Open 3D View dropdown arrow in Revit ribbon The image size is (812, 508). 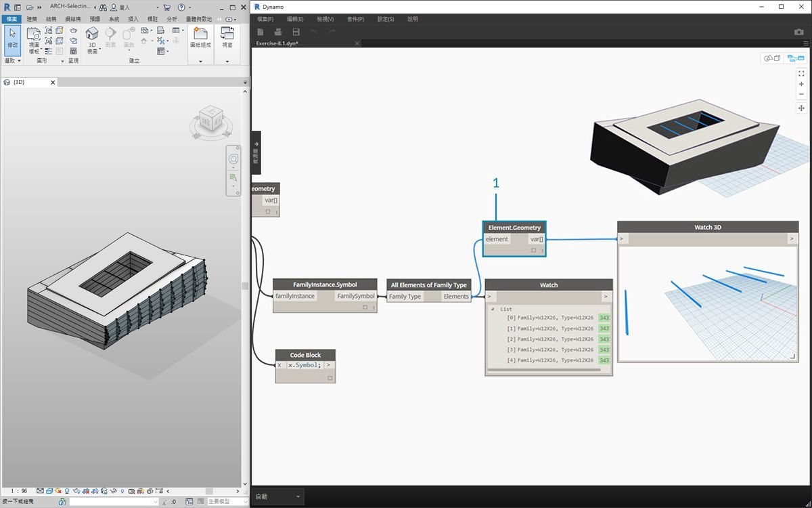tap(99, 49)
